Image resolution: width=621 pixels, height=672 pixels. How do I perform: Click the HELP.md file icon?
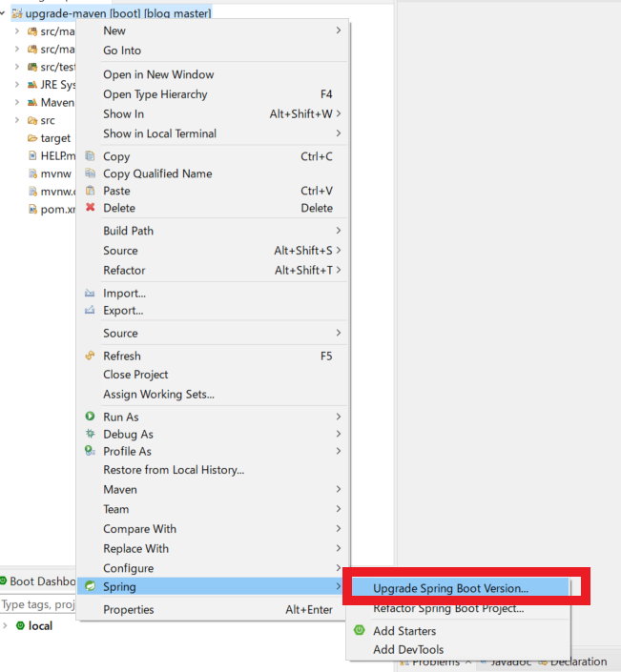pos(32,155)
